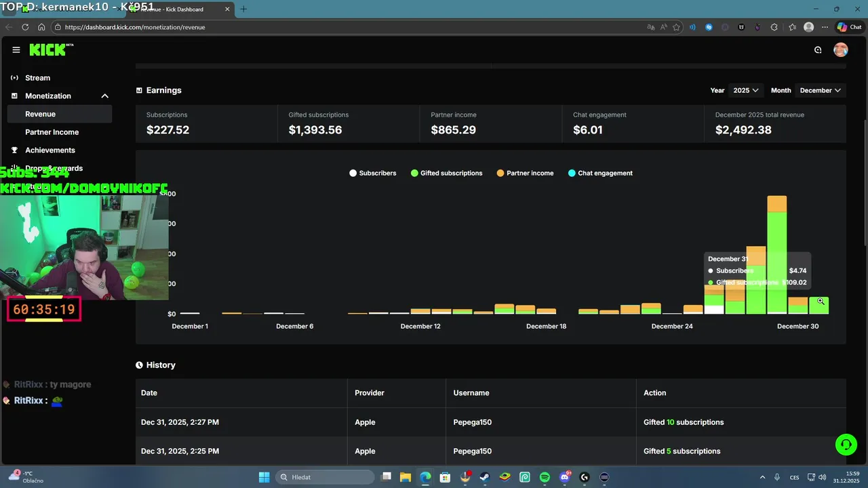Click the Stream broadcast icon

(x=14, y=78)
